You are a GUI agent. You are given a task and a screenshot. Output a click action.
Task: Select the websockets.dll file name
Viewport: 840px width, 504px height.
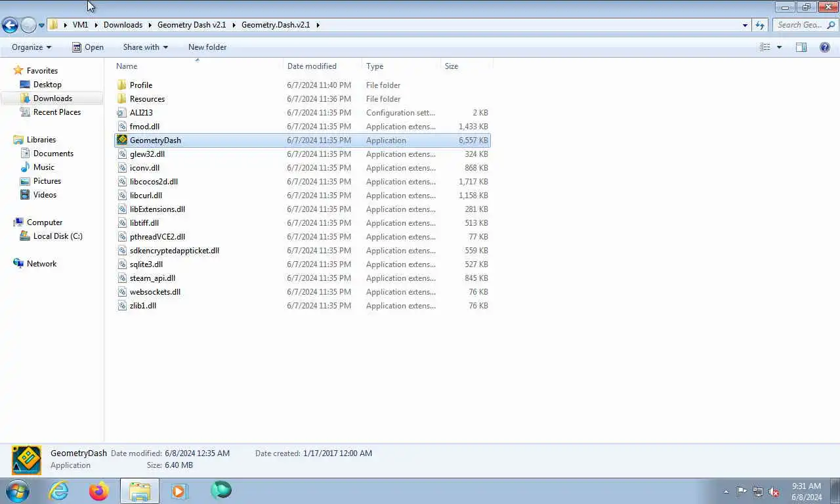pyautogui.click(x=155, y=292)
